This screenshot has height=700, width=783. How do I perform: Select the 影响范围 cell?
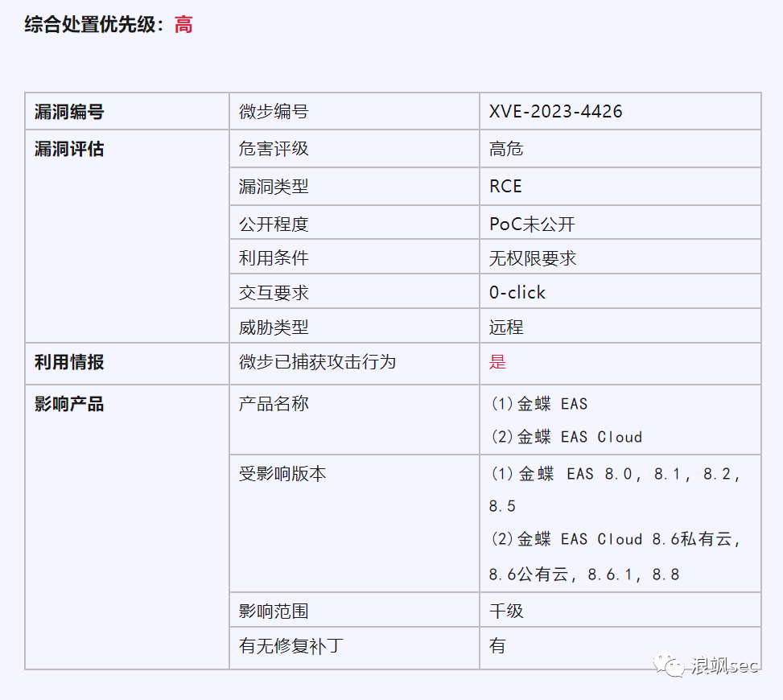354,610
